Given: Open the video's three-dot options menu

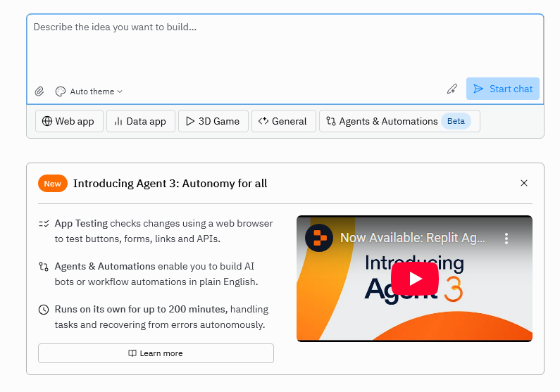Looking at the screenshot, I should [506, 239].
